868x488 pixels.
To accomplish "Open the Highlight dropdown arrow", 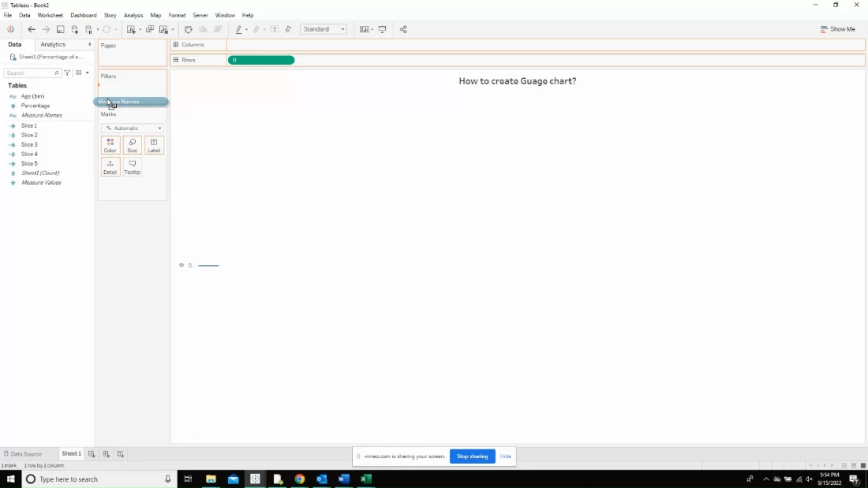I will 246,30.
